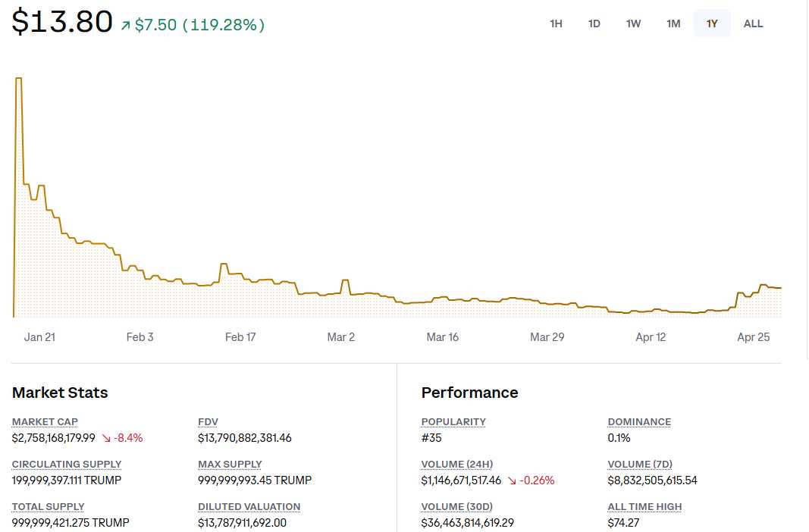This screenshot has height=532, width=809.
Task: Show the 1M price chart
Action: pyautogui.click(x=673, y=23)
